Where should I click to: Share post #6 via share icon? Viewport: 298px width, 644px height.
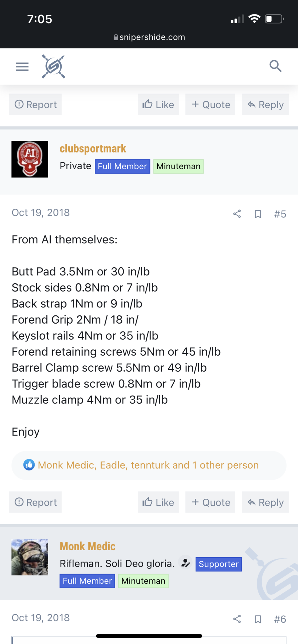[237, 619]
